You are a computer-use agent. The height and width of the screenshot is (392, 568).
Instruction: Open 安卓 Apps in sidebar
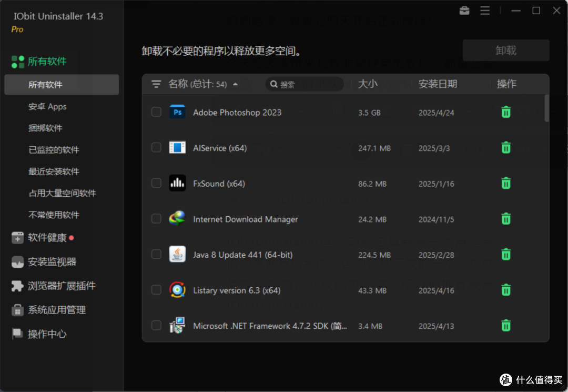coord(47,106)
